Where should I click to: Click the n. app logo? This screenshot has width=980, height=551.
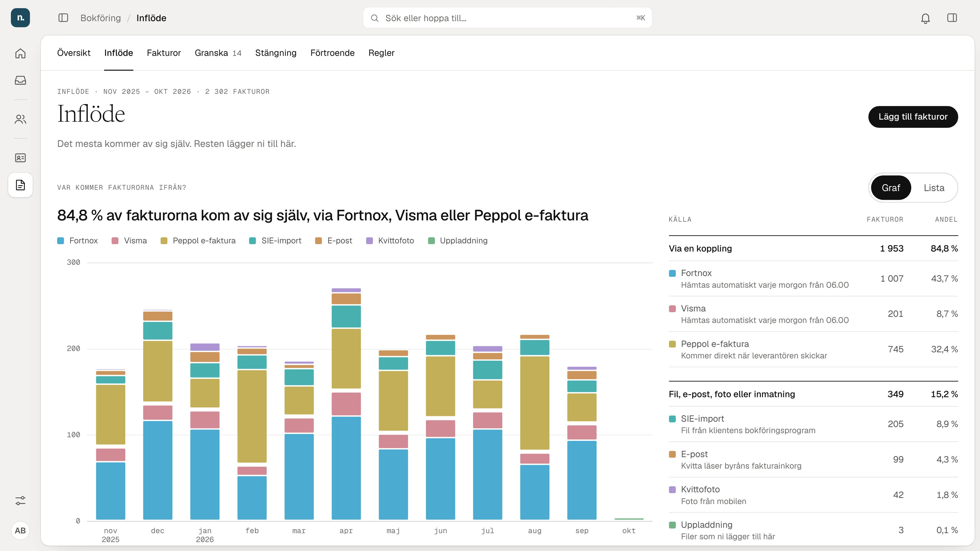[20, 18]
